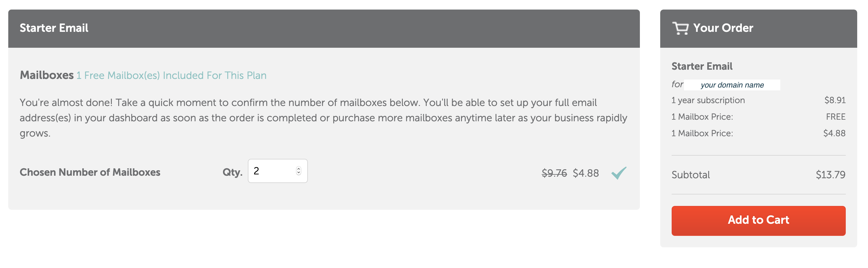Click the Qty. label
The height and width of the screenshot is (268, 868).
pyautogui.click(x=232, y=173)
